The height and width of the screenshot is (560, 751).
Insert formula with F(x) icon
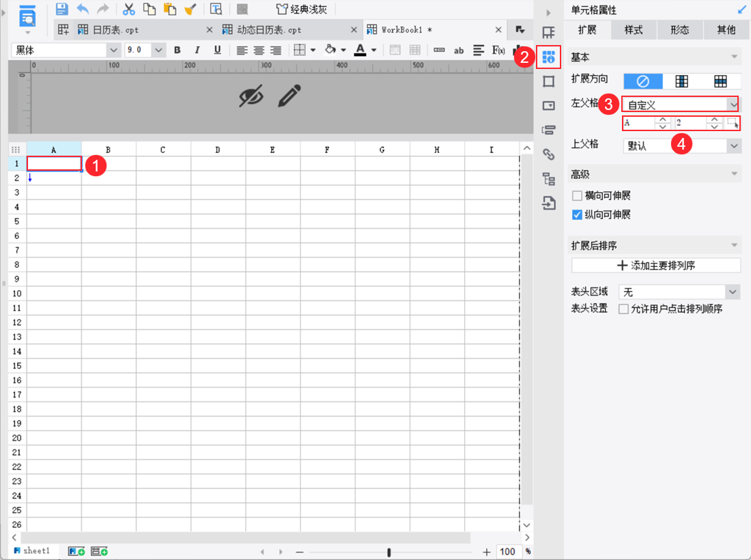[x=498, y=50]
